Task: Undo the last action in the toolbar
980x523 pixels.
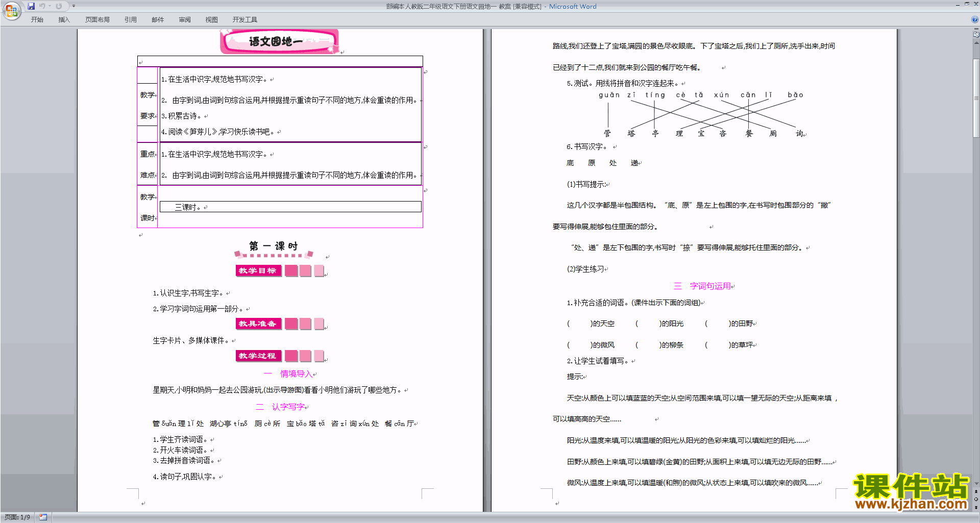Action: coord(42,6)
